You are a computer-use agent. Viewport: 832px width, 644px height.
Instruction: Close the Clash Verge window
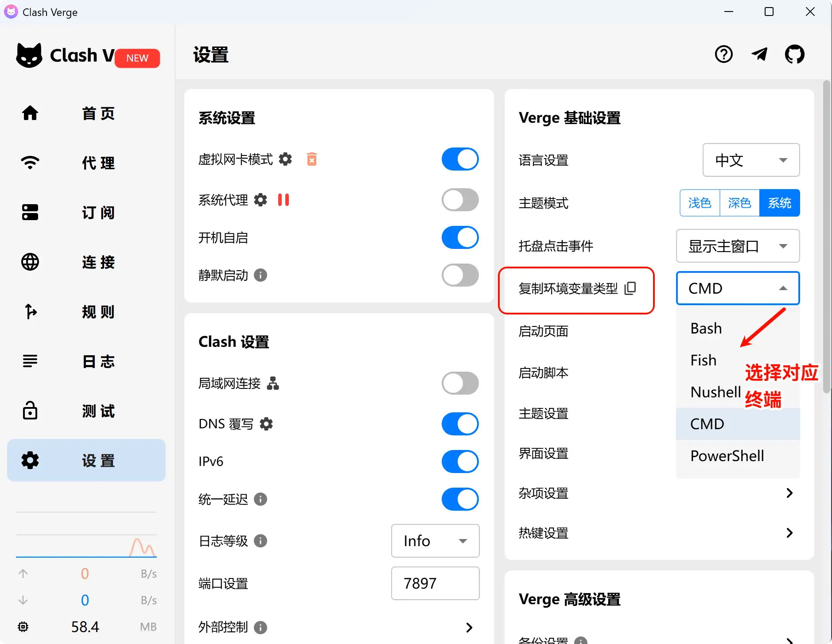click(x=810, y=12)
